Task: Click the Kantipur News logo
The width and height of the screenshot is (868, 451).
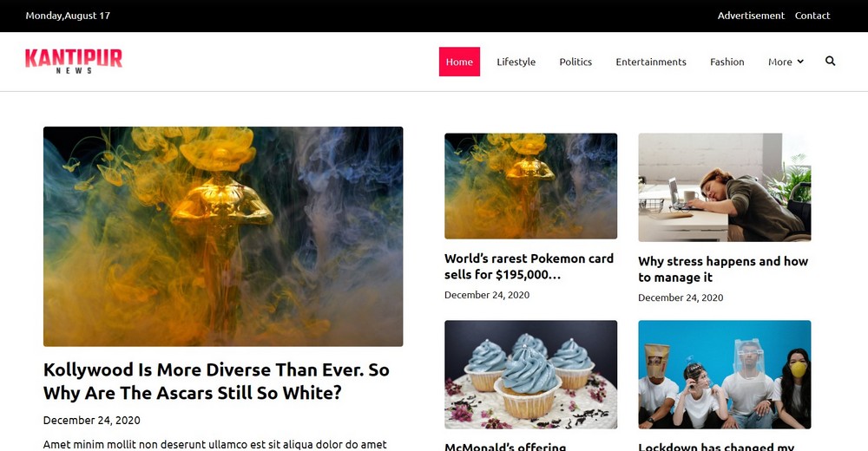Action: click(x=74, y=61)
